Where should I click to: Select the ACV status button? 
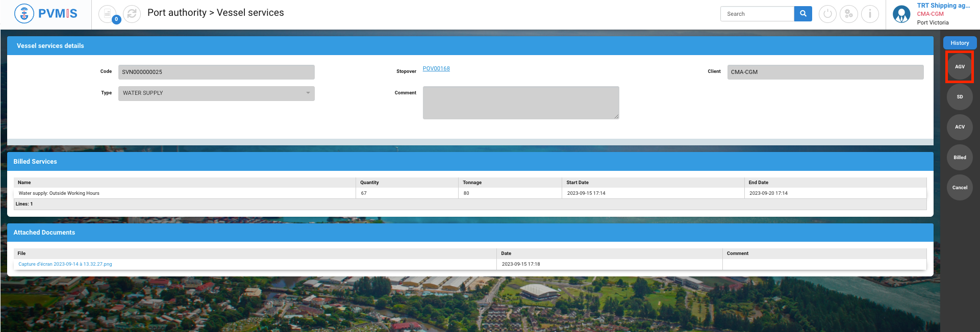[960, 127]
